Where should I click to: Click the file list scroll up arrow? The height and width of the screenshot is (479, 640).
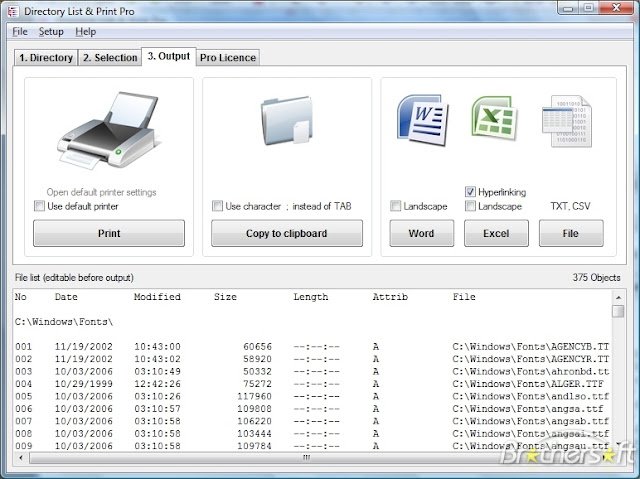coord(618,297)
